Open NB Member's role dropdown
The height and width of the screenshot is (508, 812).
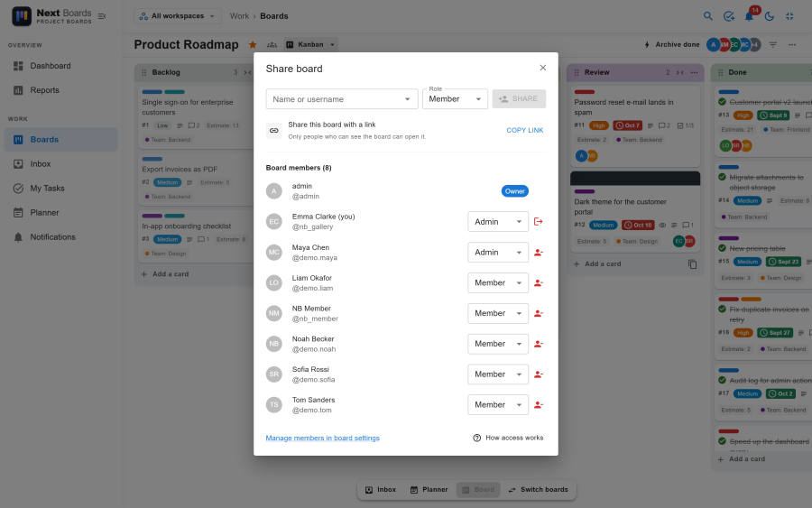pos(498,313)
